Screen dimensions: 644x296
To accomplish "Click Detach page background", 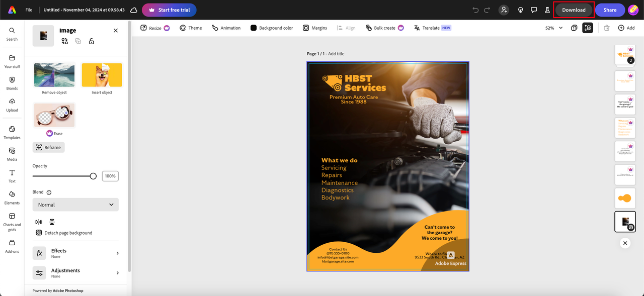I will 64,233.
